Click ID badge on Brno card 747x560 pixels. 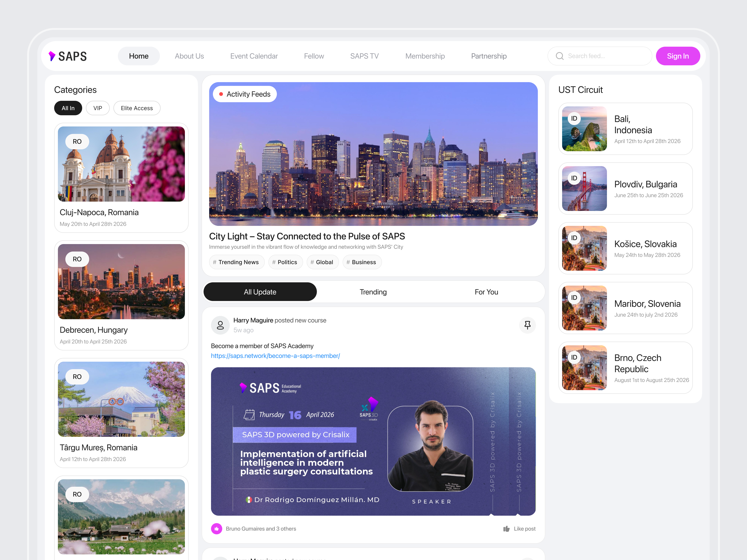click(574, 357)
